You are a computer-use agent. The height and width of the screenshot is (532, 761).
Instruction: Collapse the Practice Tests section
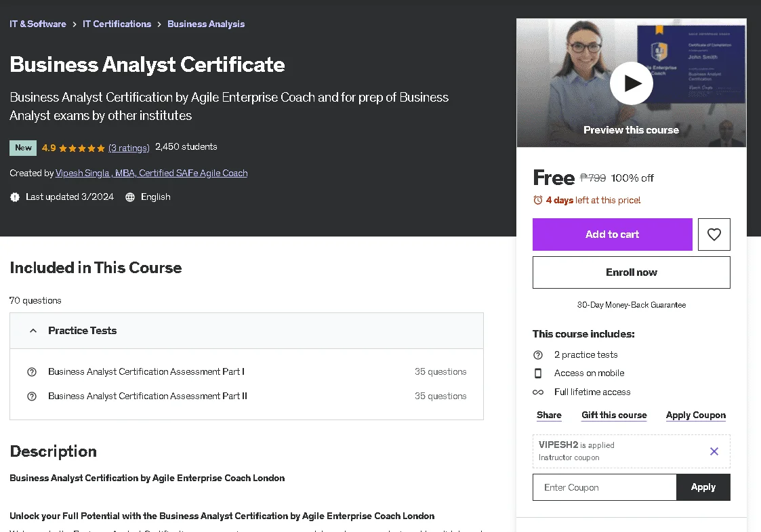coord(33,331)
